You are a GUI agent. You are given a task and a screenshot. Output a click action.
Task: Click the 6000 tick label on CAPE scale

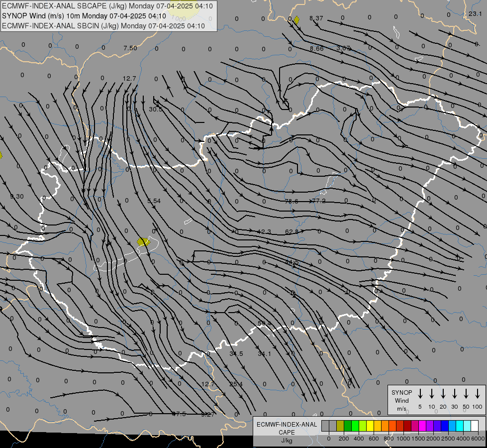[x=478, y=439]
